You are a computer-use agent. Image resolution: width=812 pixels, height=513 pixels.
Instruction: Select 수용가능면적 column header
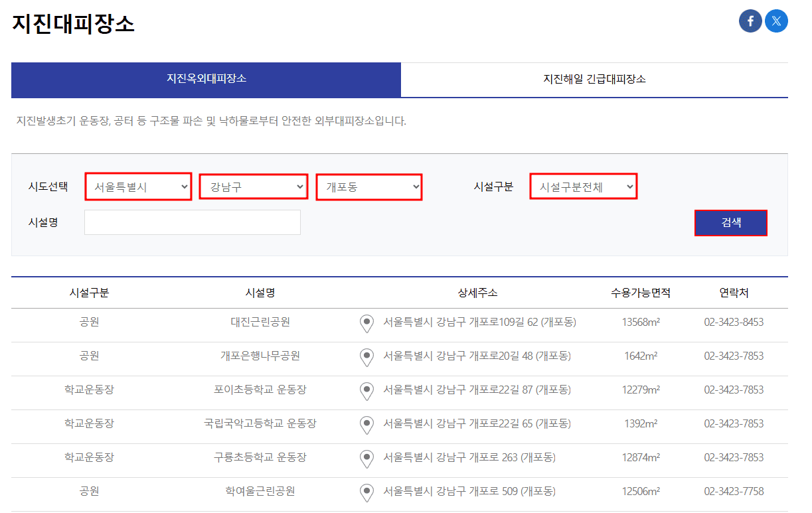pos(641,293)
